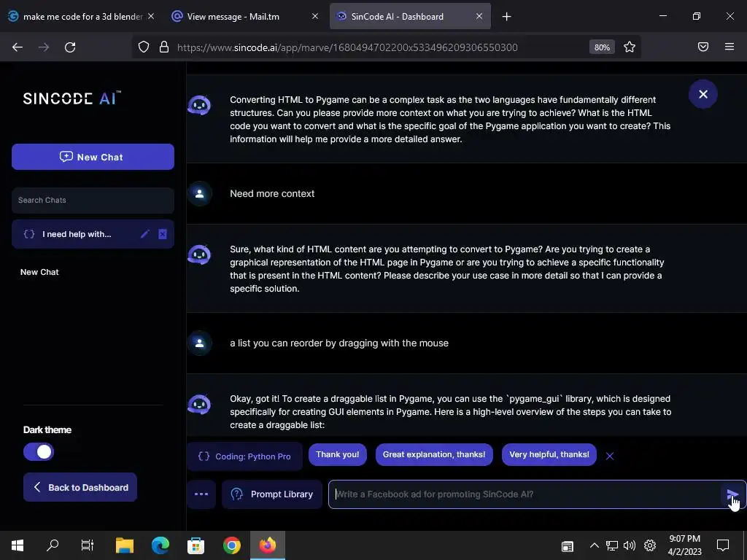
Task: Open the volume control in system tray
Action: click(x=630, y=545)
